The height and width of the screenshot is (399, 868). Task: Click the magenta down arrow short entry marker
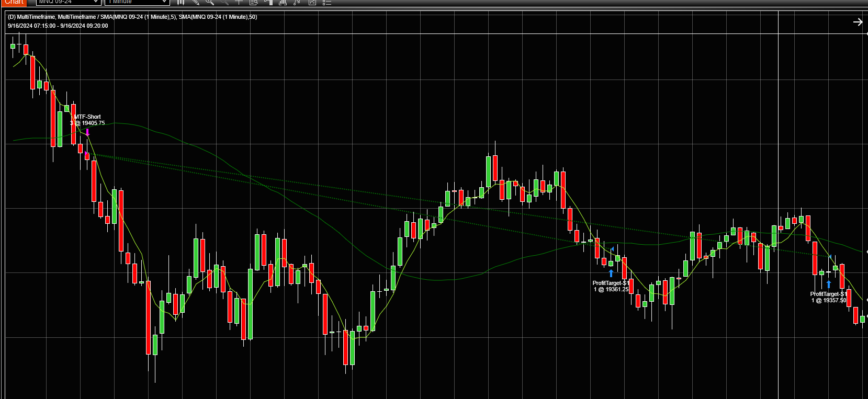pyautogui.click(x=88, y=133)
